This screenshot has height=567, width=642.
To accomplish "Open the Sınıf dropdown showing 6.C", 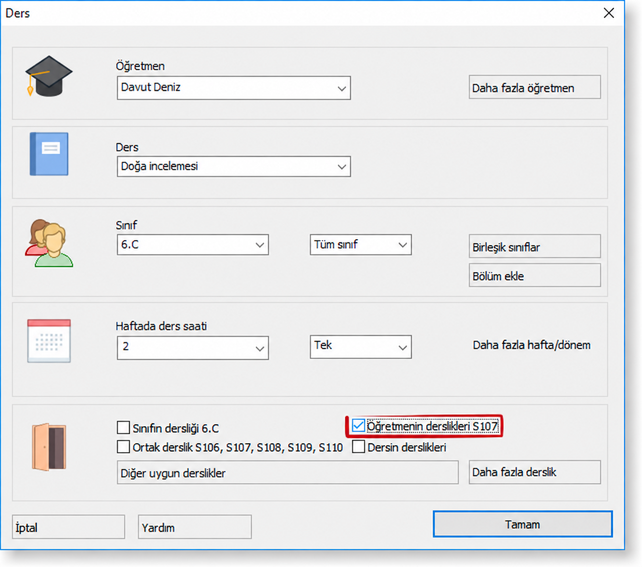I will (193, 245).
